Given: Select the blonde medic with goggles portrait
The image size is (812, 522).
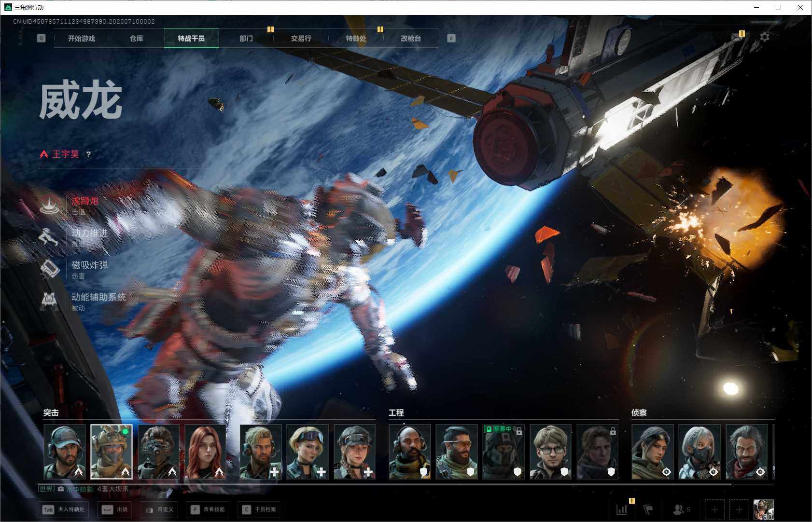Looking at the screenshot, I should pos(308,452).
